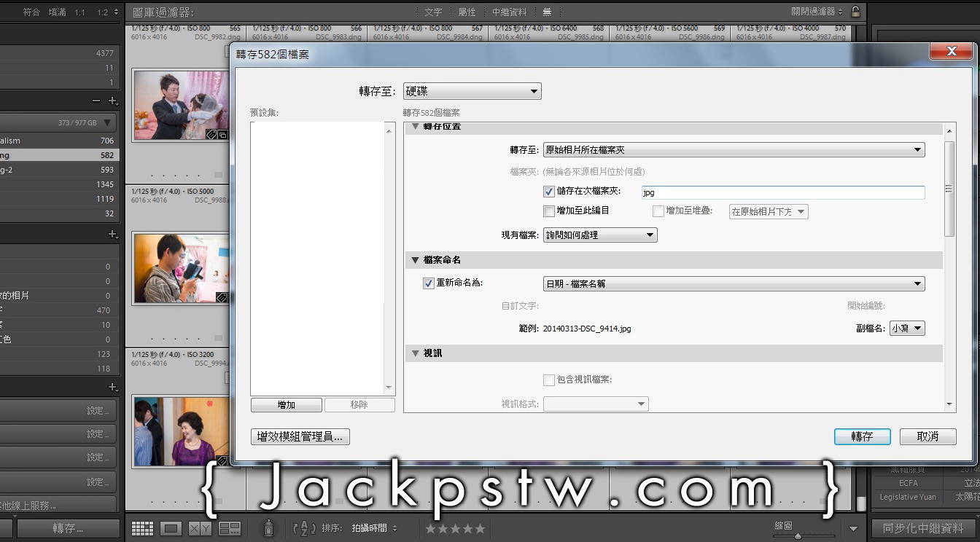
Task: Click the jpg subfolder name field
Action: pyautogui.click(x=782, y=192)
